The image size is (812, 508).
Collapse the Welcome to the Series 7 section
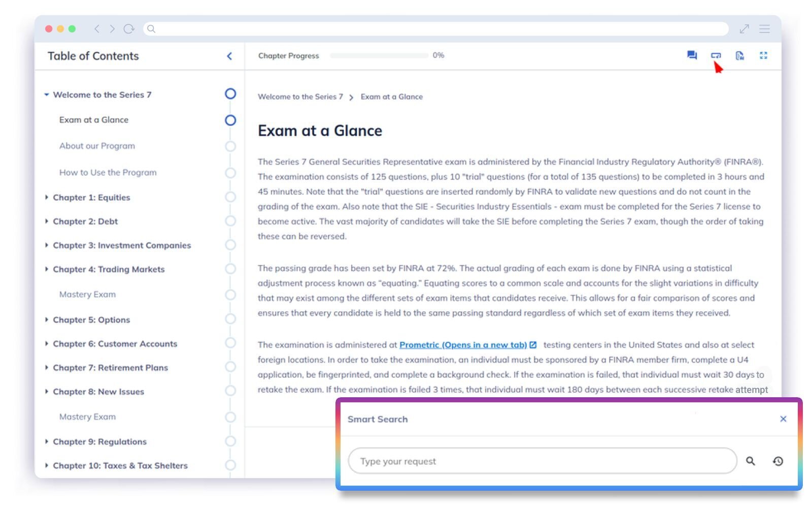tap(47, 94)
